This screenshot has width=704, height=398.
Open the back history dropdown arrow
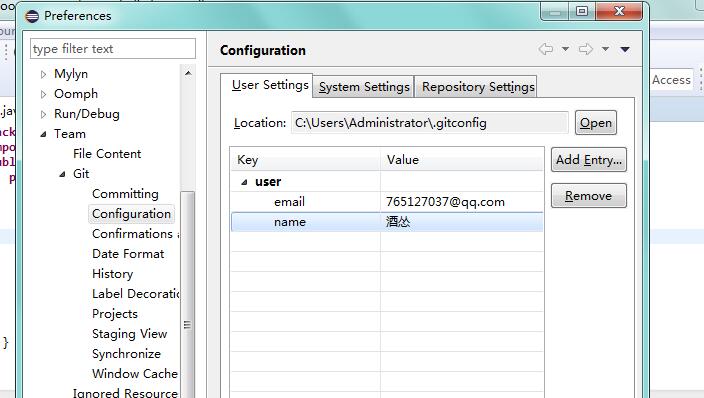pos(565,49)
